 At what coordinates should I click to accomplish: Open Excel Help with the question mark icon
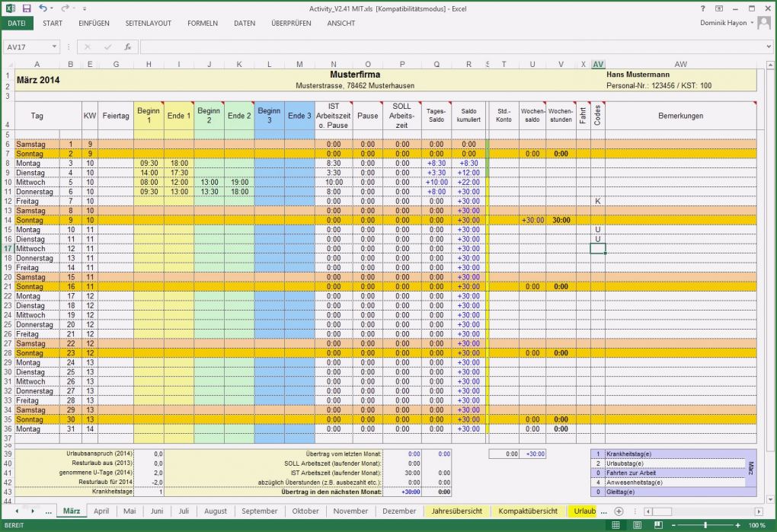(x=702, y=9)
